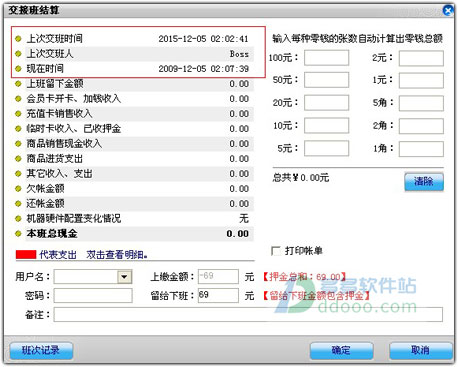Click the 总共￥0.00元 total text
Image resolution: width=458 pixels, height=367 pixels.
click(x=301, y=178)
